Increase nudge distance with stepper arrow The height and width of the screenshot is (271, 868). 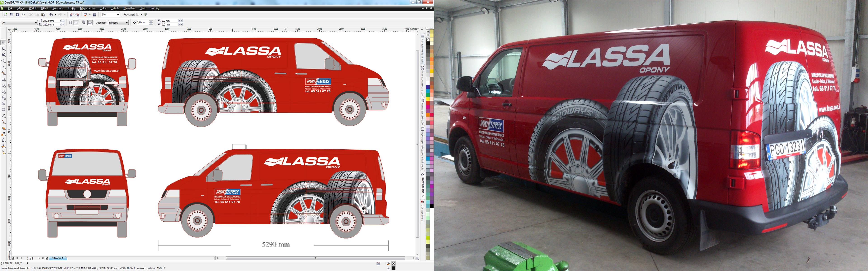tap(151, 21)
